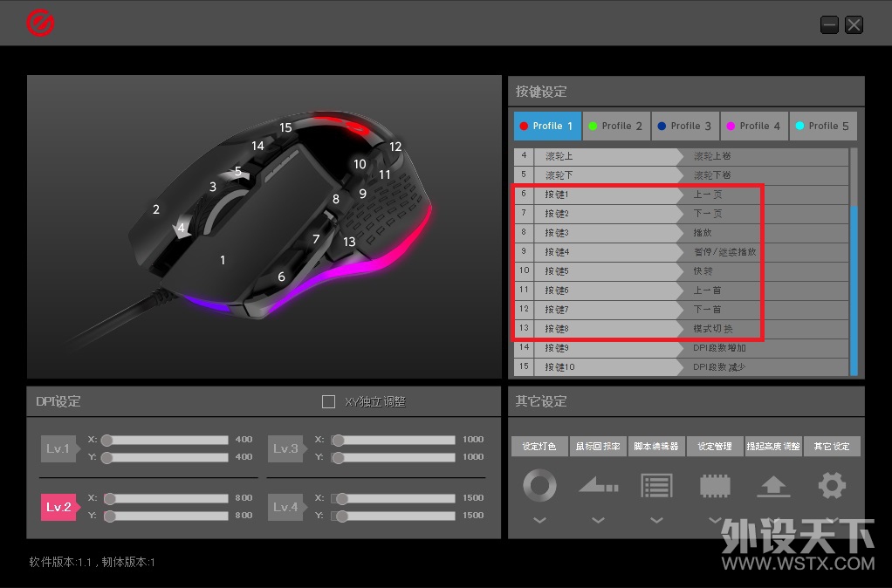
Task: Adjust the Lv.1 X DPI slider
Action: click(x=164, y=441)
